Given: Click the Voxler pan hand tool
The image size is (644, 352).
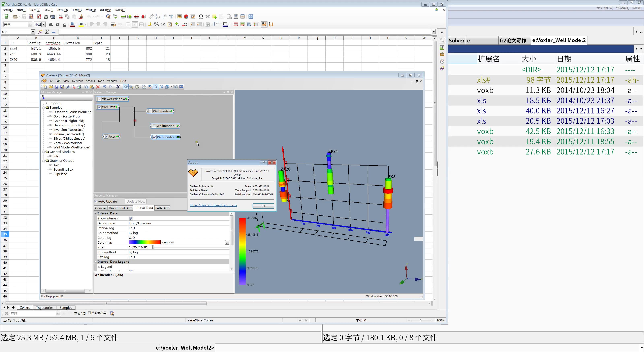Looking at the screenshot, I should [137, 87].
